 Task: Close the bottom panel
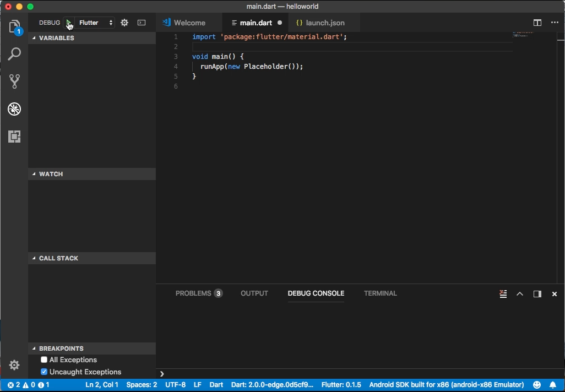(555, 294)
